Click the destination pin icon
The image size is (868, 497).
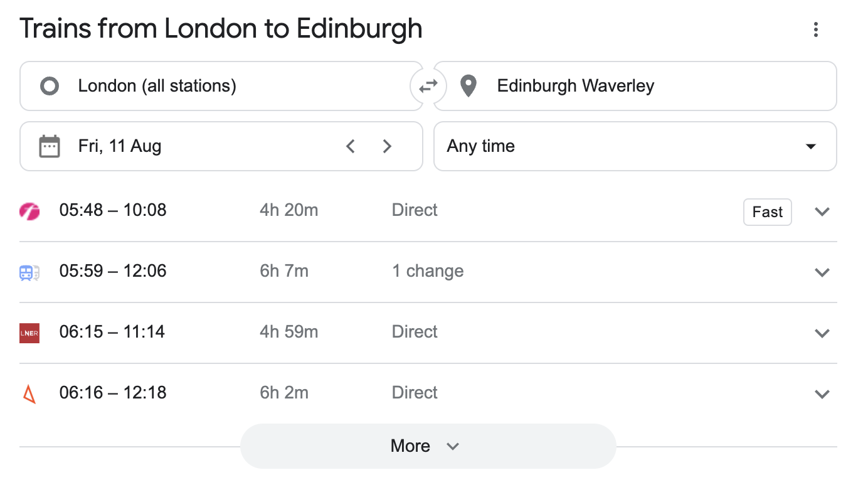(468, 86)
